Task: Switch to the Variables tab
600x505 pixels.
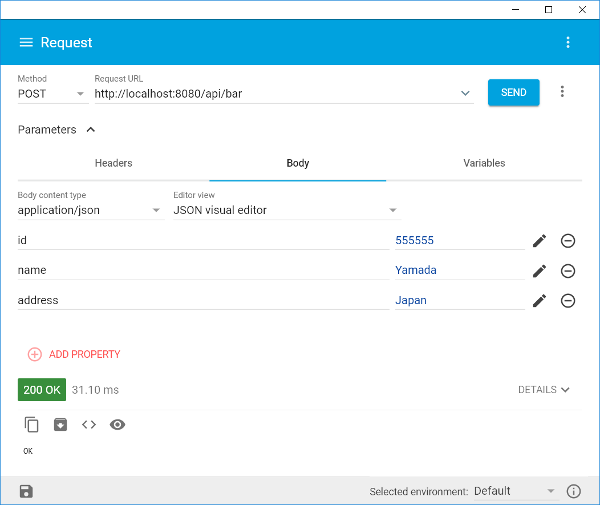Action: [x=484, y=163]
